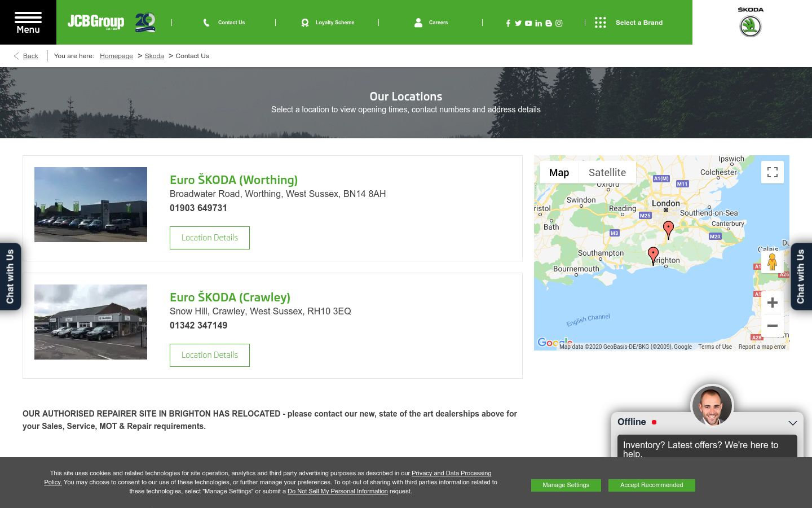
Task: View Location Details for Crawley
Action: point(210,355)
